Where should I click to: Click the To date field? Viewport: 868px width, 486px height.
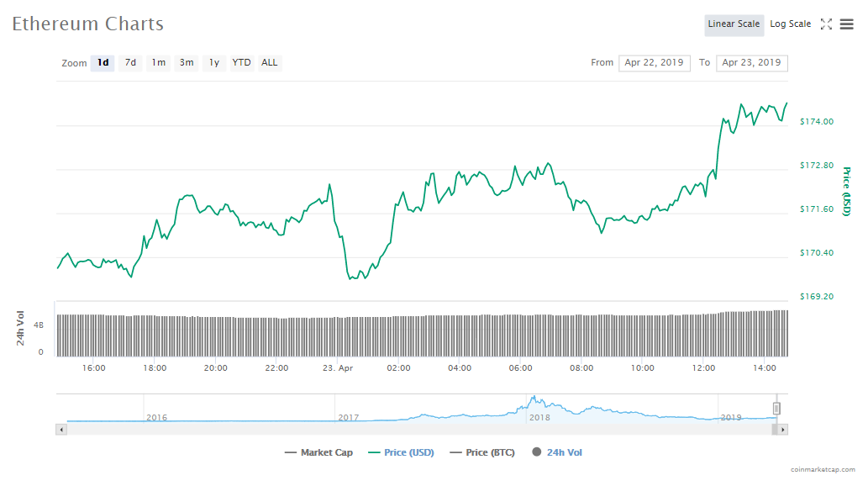pos(751,63)
